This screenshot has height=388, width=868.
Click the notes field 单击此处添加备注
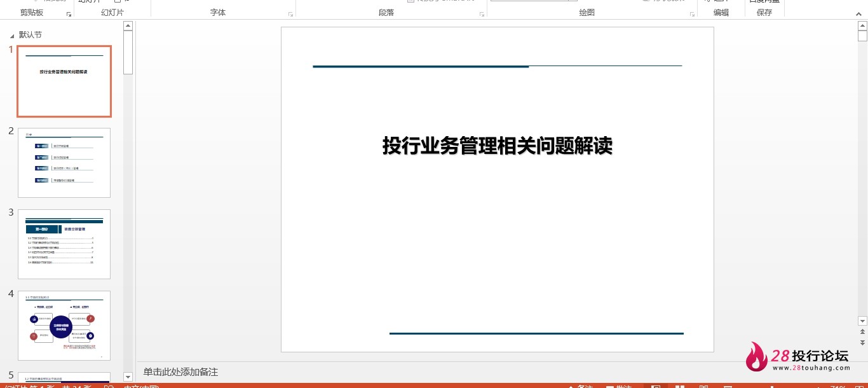click(180, 372)
